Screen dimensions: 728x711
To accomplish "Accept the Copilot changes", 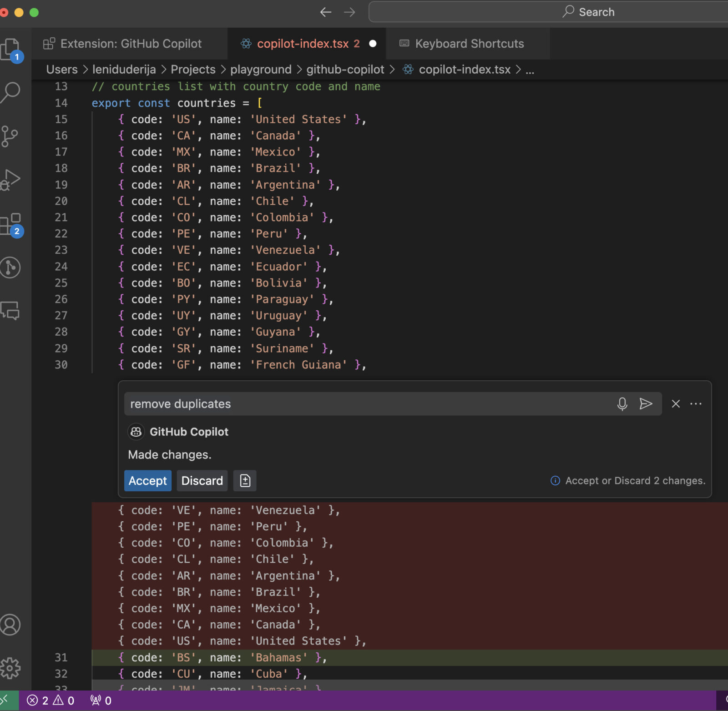I will (x=147, y=480).
